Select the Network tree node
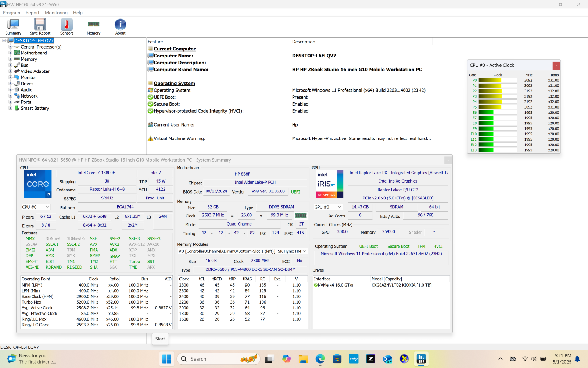588x368 pixels. click(29, 96)
